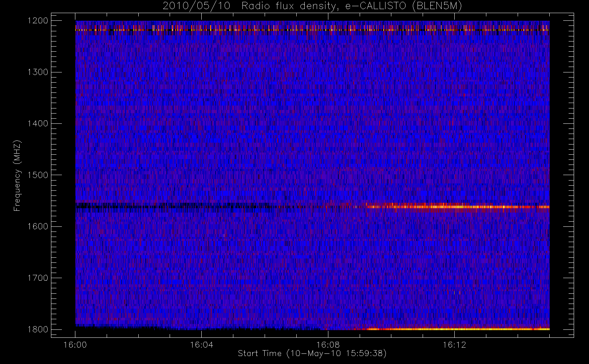
Task: Click the 16:12 time tick label
Action: click(454, 345)
